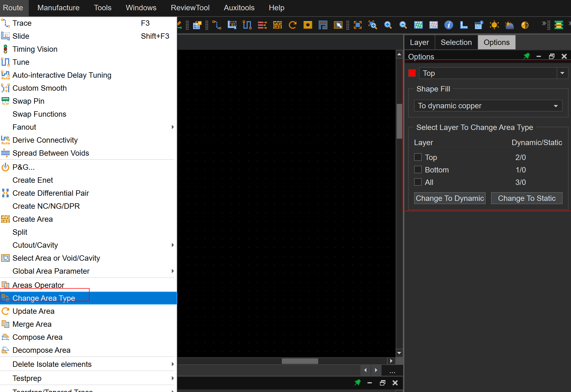Click the horizontal scrollbar thumb below the canvas
The height and width of the screenshot is (392, 571).
300,361
